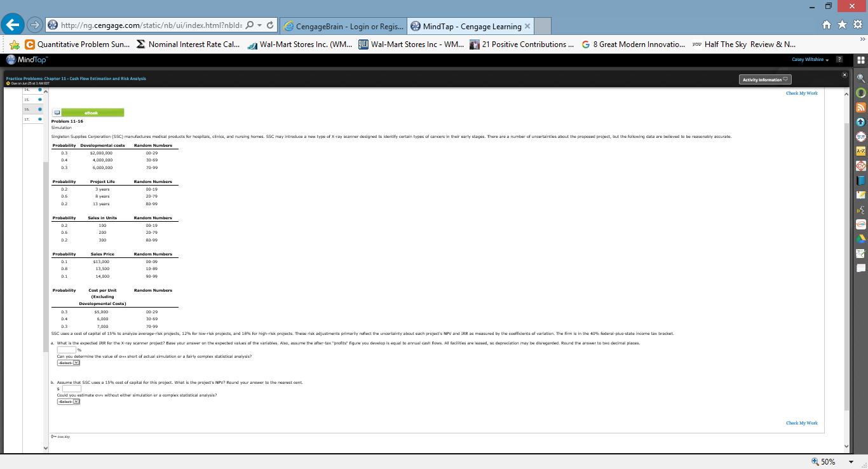The width and height of the screenshot is (868, 469).
Task: Open the lined notebook app at sidebar bottom
Action: (861, 268)
